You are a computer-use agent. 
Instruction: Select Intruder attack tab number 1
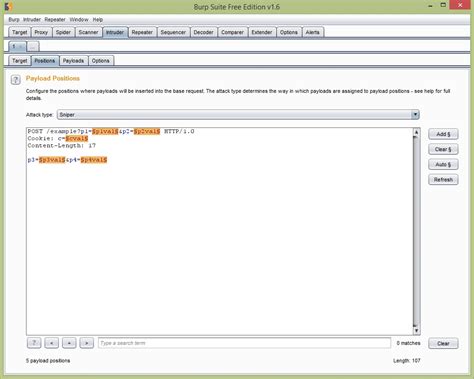pyautogui.click(x=17, y=47)
